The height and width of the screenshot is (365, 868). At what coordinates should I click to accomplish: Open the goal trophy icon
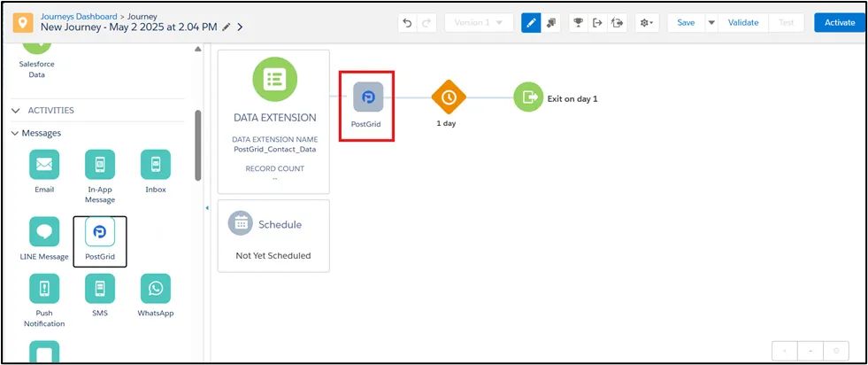tap(579, 23)
